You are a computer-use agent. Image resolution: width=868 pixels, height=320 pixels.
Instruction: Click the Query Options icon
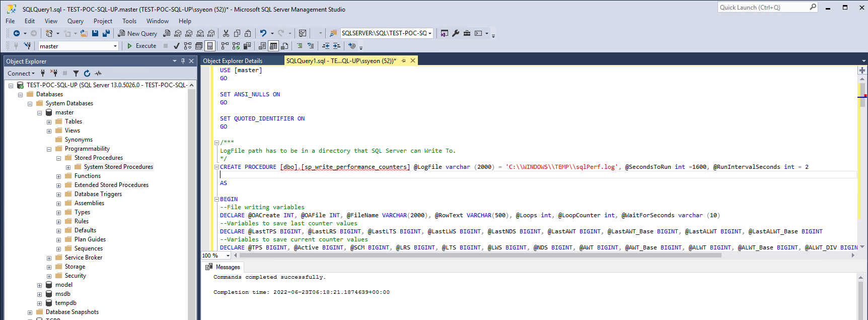click(199, 46)
